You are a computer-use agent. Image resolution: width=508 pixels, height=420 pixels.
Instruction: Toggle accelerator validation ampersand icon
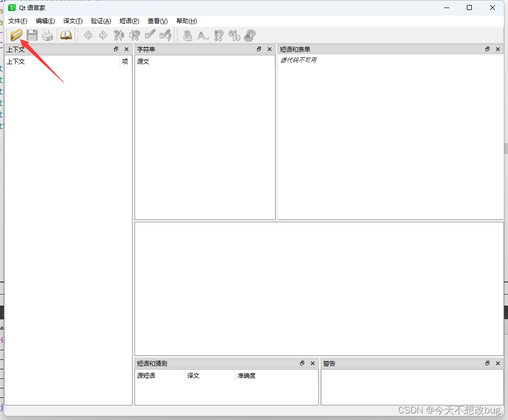(x=188, y=35)
